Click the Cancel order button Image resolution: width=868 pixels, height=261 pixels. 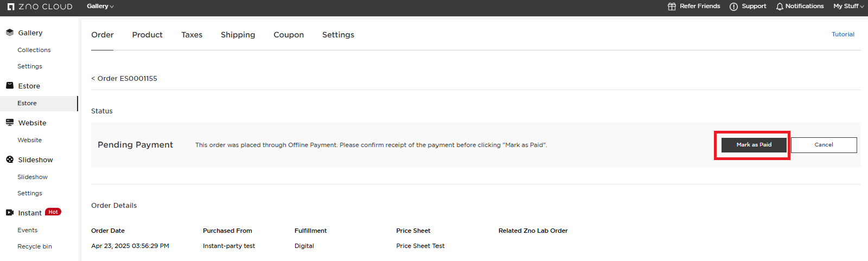click(824, 145)
